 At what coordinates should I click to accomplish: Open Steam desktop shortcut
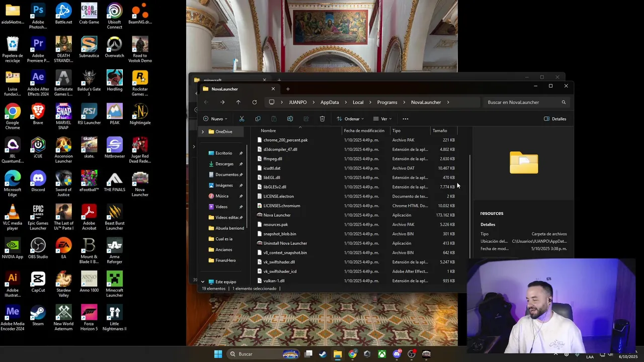click(38, 316)
